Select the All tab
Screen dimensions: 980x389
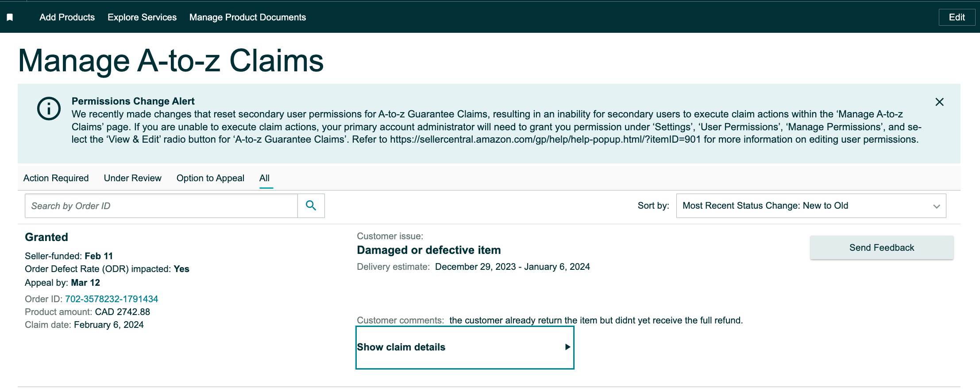[264, 178]
